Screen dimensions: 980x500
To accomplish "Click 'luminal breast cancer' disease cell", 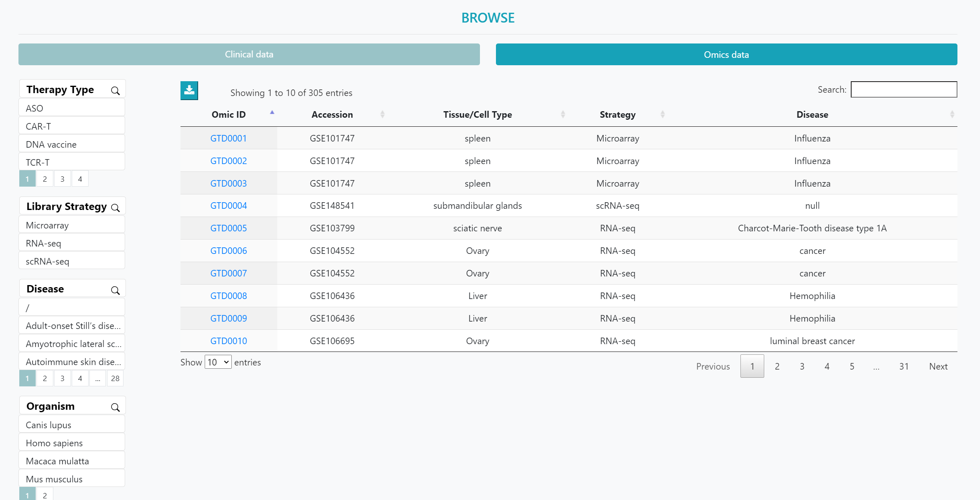I will pos(812,341).
